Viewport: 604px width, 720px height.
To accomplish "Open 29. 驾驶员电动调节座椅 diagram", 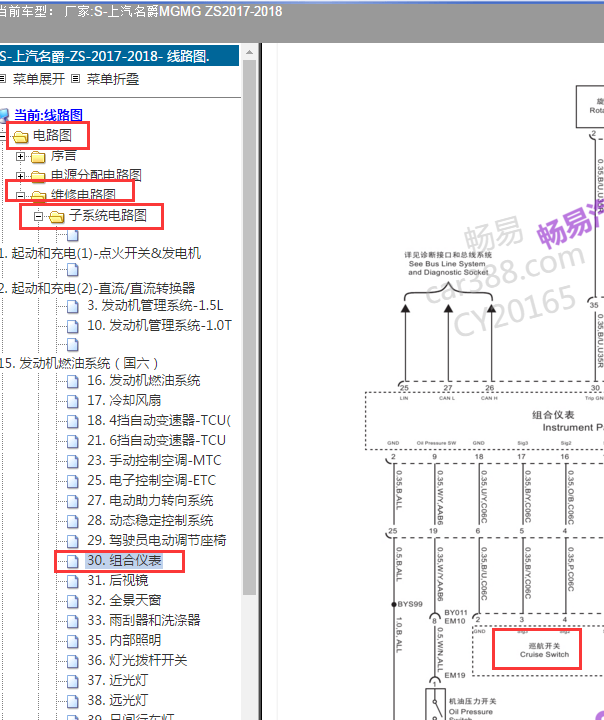I will tap(157, 540).
